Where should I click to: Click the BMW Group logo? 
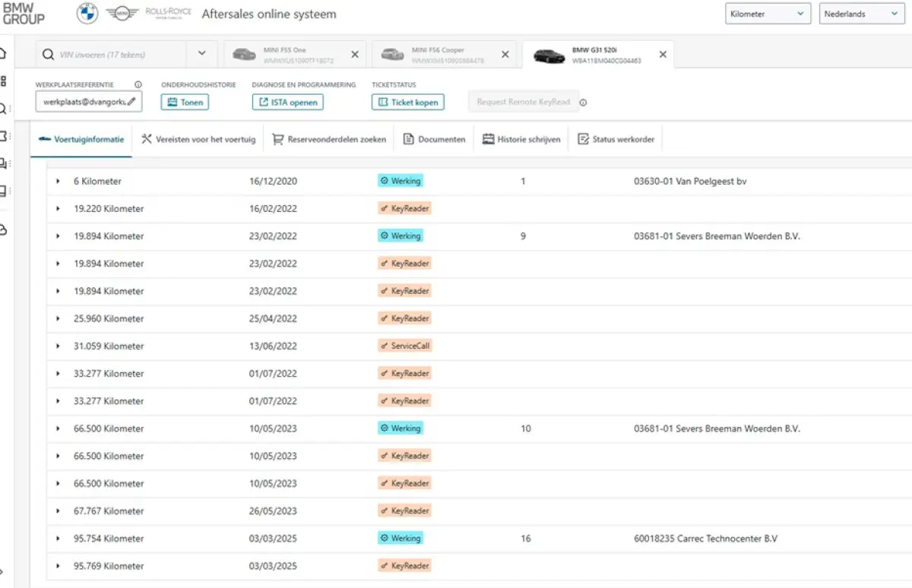pyautogui.click(x=24, y=13)
